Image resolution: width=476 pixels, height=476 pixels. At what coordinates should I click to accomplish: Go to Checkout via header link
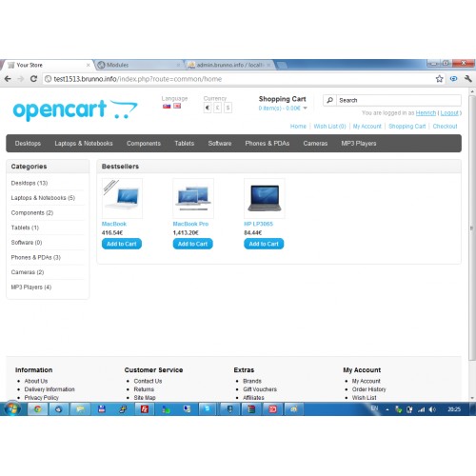tap(445, 127)
